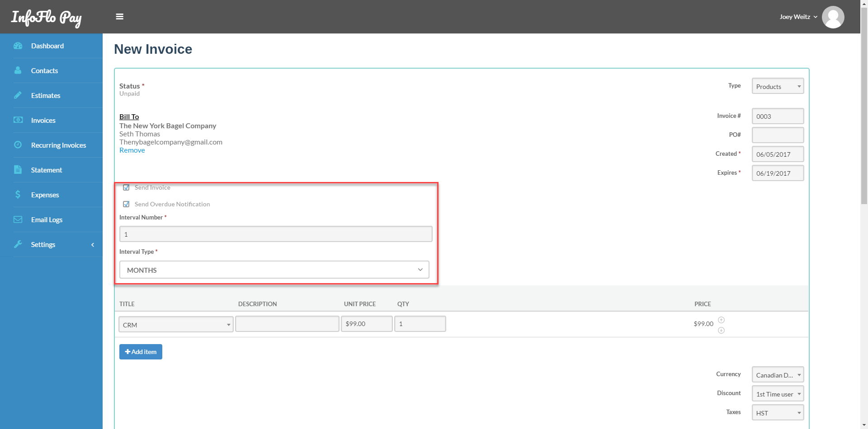Uncheck Send Overdue Notification checkbox
This screenshot has height=429, width=868.
[x=126, y=204]
